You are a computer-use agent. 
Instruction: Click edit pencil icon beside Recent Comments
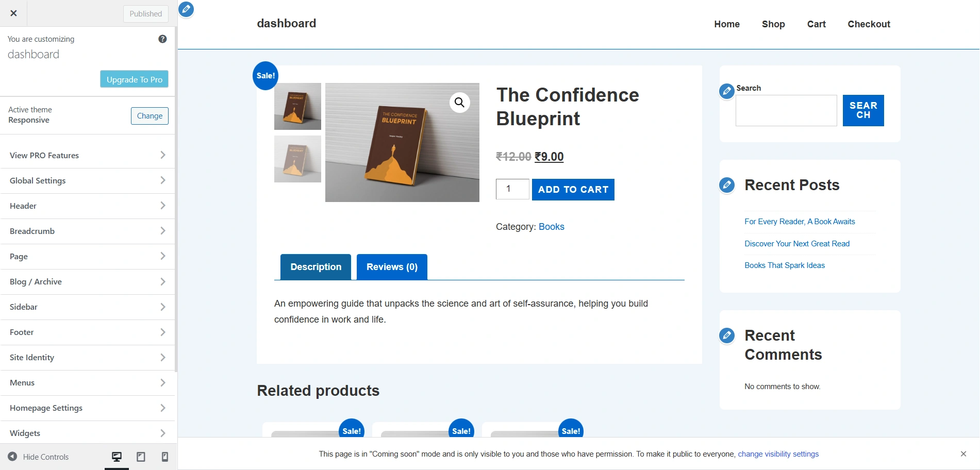727,335
